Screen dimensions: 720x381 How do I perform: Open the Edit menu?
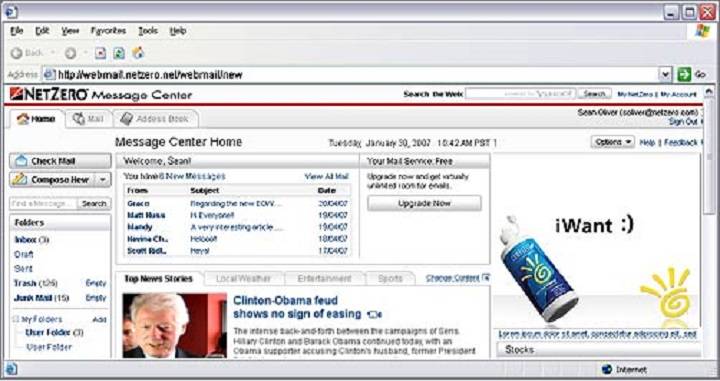tap(42, 31)
